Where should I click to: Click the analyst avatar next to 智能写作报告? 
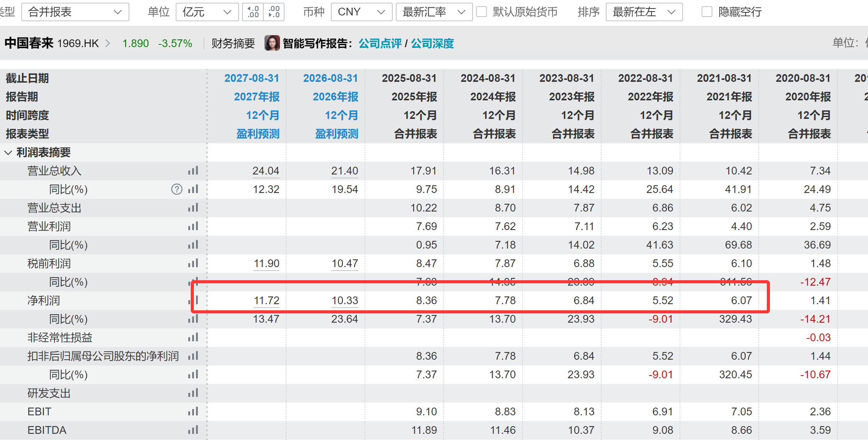point(272,43)
